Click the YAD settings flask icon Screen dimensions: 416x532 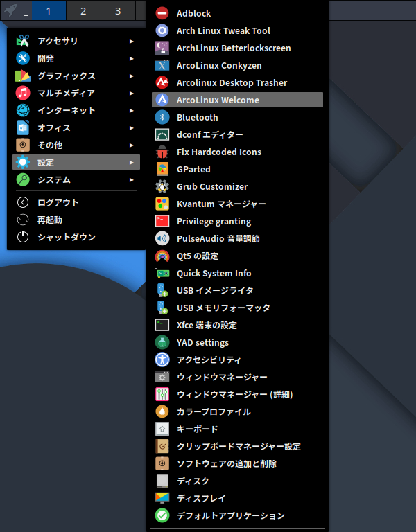click(162, 342)
